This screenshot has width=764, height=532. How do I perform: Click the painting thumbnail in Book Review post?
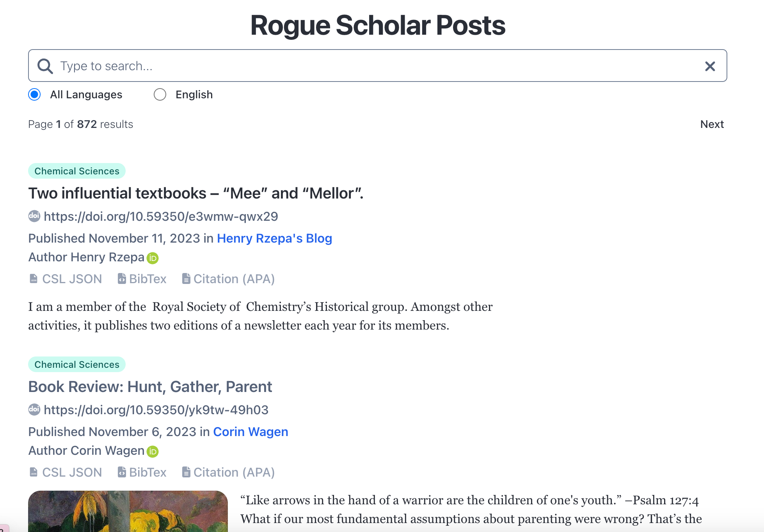pyautogui.click(x=128, y=511)
